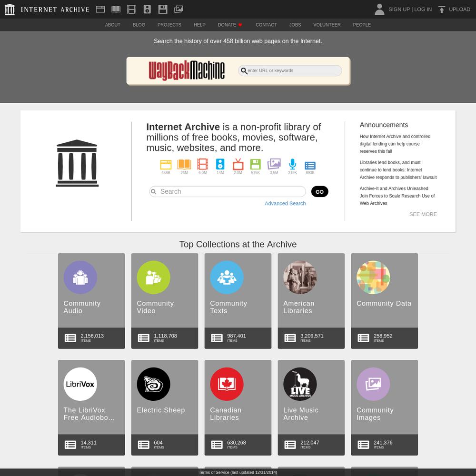Open the CONTACT menu item

pos(266,25)
